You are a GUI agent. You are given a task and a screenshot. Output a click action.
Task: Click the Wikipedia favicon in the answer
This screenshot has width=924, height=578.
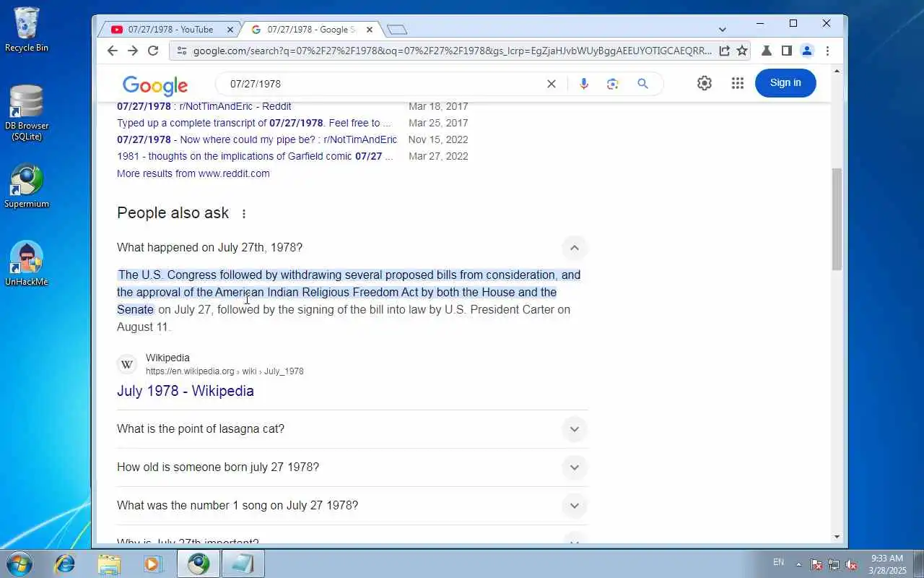click(x=127, y=364)
